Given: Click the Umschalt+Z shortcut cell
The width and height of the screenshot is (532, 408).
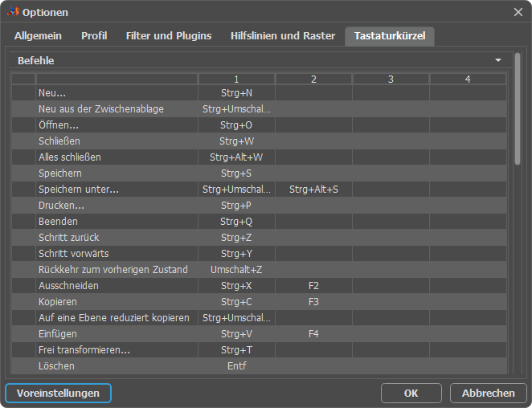Looking at the screenshot, I should point(236,270).
